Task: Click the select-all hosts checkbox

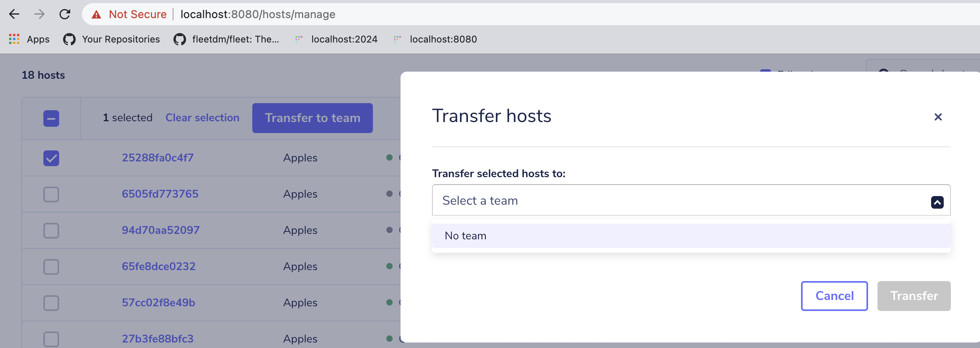Action: coord(51,118)
